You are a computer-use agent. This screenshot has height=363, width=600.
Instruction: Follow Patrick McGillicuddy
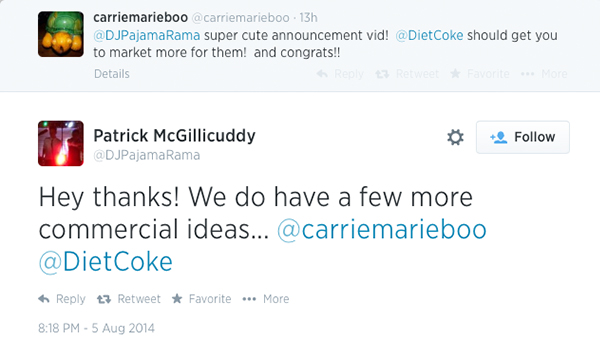pyautogui.click(x=523, y=137)
